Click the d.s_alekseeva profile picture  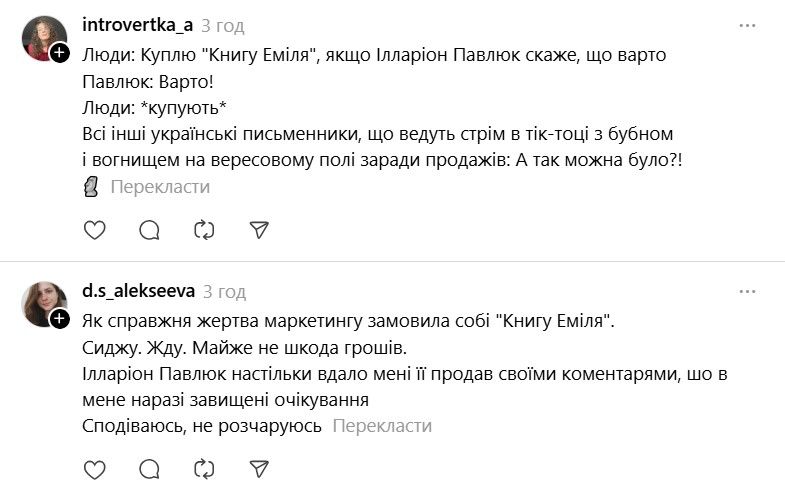click(42, 303)
